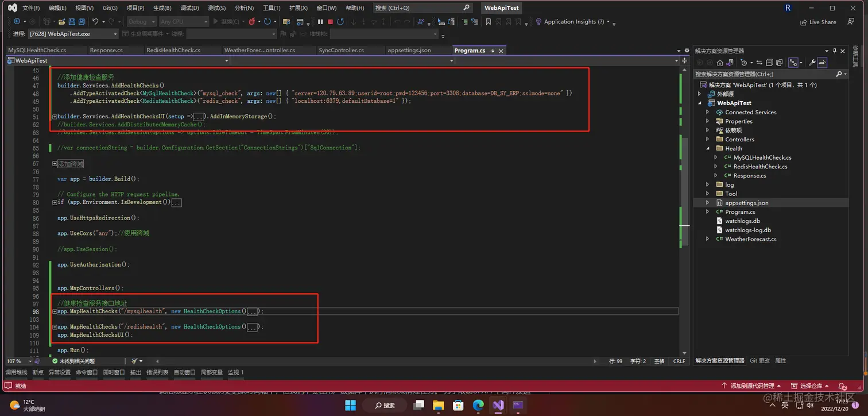
Task: Click Show All Files icon in Solution Explorer
Action: pos(779,63)
